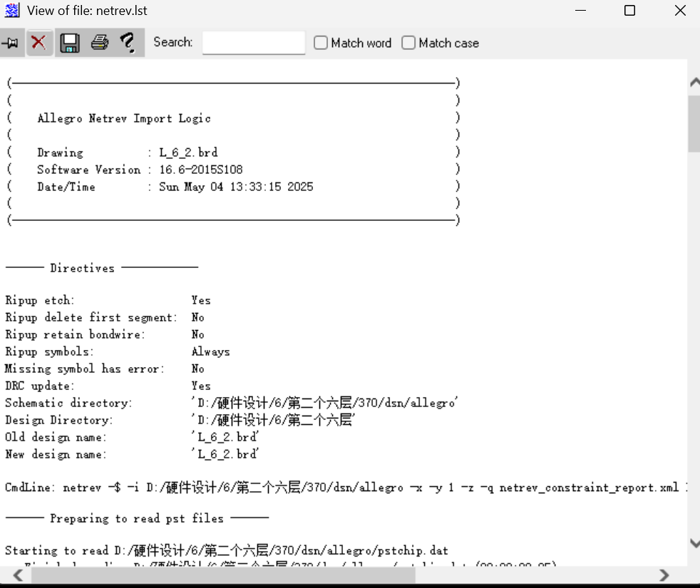
Task: Click the 'Search:' label
Action: 173,43
